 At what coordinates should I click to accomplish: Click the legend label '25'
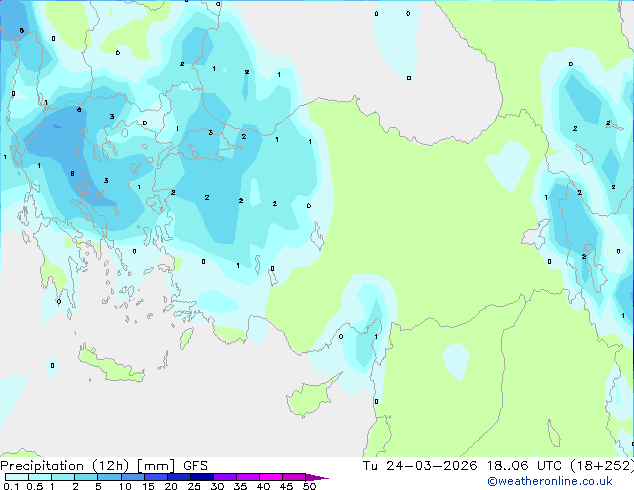coord(194,486)
